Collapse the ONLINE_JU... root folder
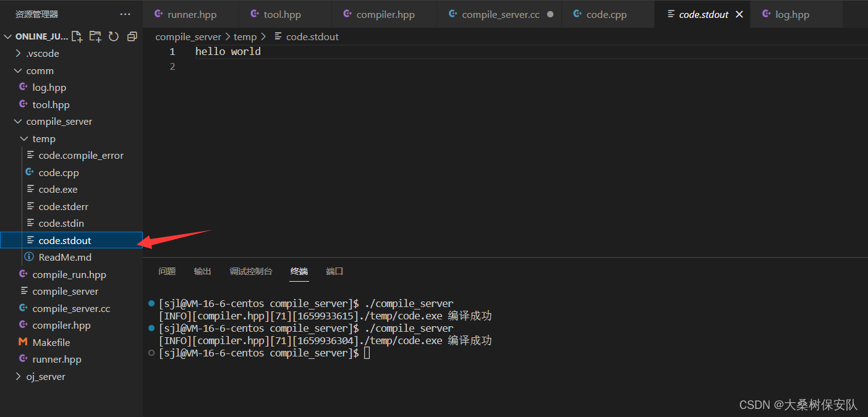Image resolution: width=868 pixels, height=417 pixels. [8, 36]
